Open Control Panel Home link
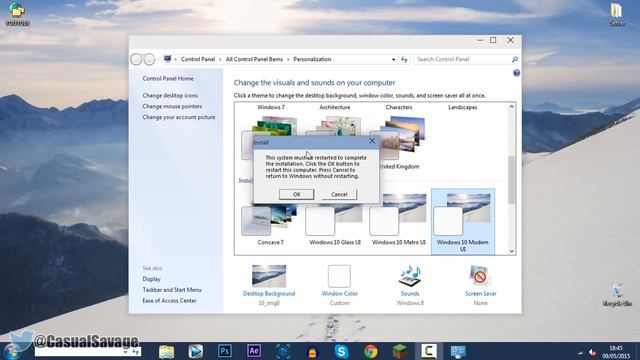Screen dimensions: 640x360 [168, 78]
